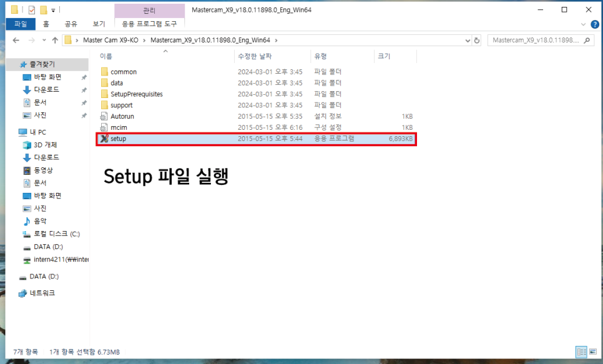Open the 보기 ribbon tab
603x364 pixels.
pos(99,24)
